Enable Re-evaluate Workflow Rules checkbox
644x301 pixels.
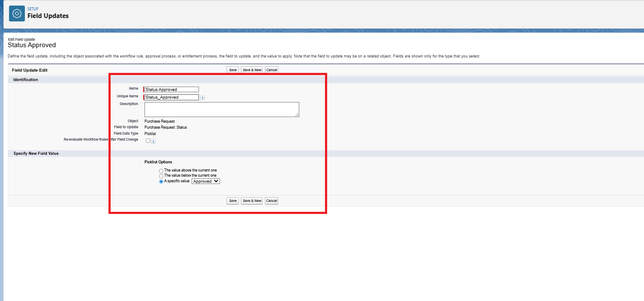tap(148, 141)
